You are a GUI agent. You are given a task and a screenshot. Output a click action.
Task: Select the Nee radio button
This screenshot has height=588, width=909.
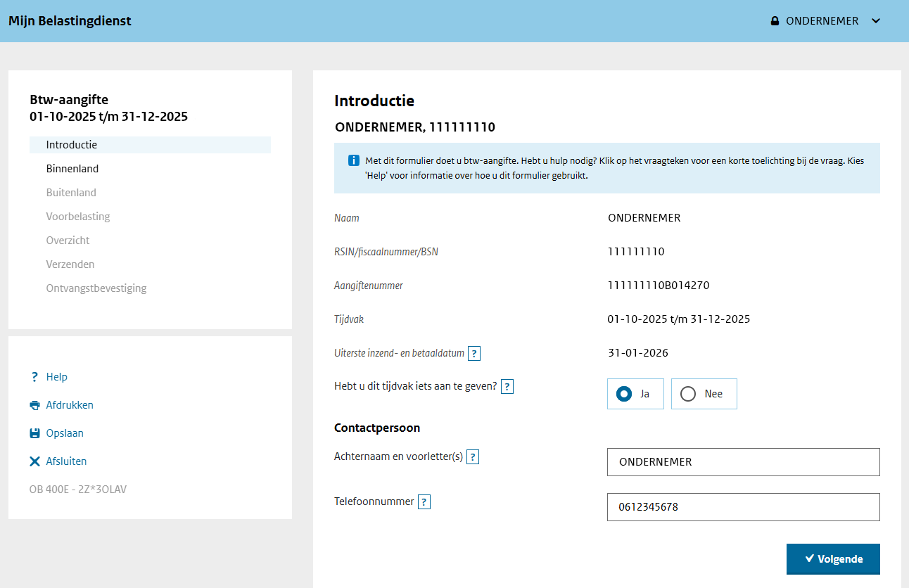click(x=688, y=394)
